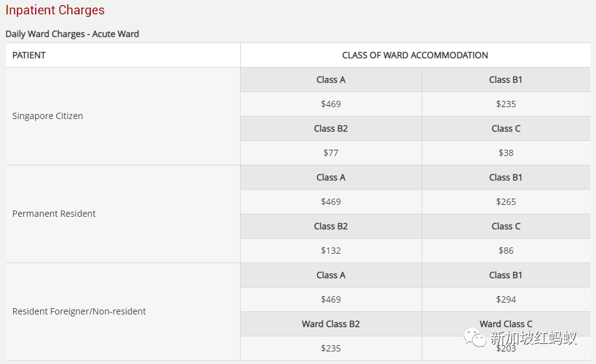Click the Ward Class C header cell
Image resolution: width=596 pixels, height=364 pixels.
[506, 324]
